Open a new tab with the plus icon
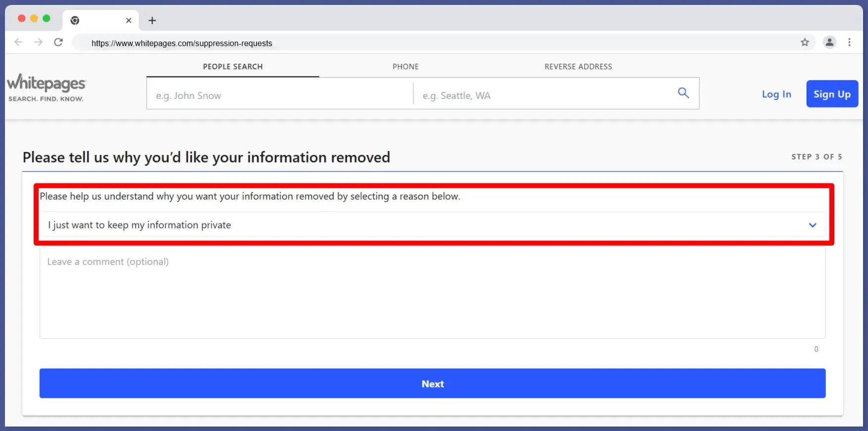Screen dimensions: 868x431 point(153,20)
